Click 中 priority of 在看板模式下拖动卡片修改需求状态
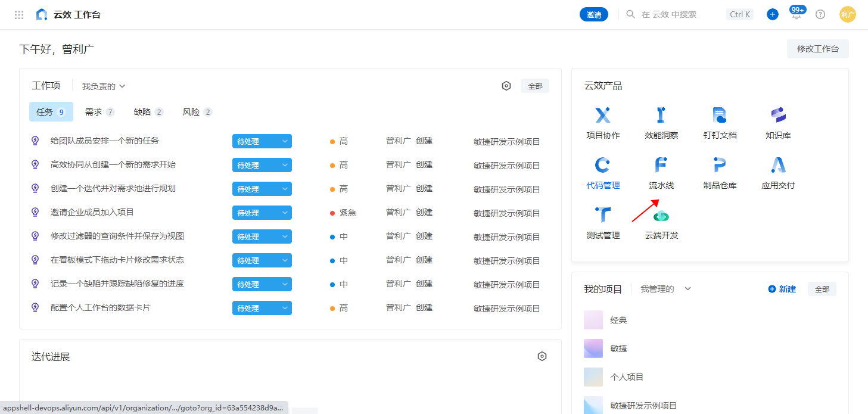The height and width of the screenshot is (414, 868). tap(339, 260)
